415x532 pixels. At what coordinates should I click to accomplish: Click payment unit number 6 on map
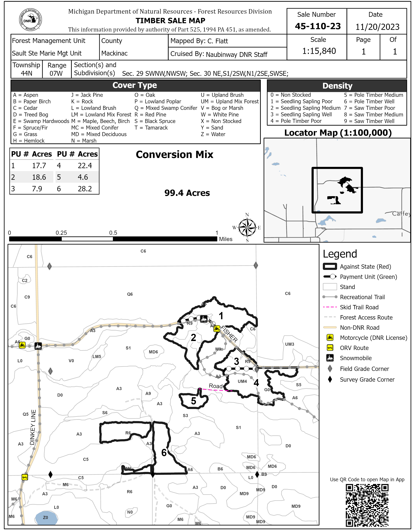click(164, 453)
